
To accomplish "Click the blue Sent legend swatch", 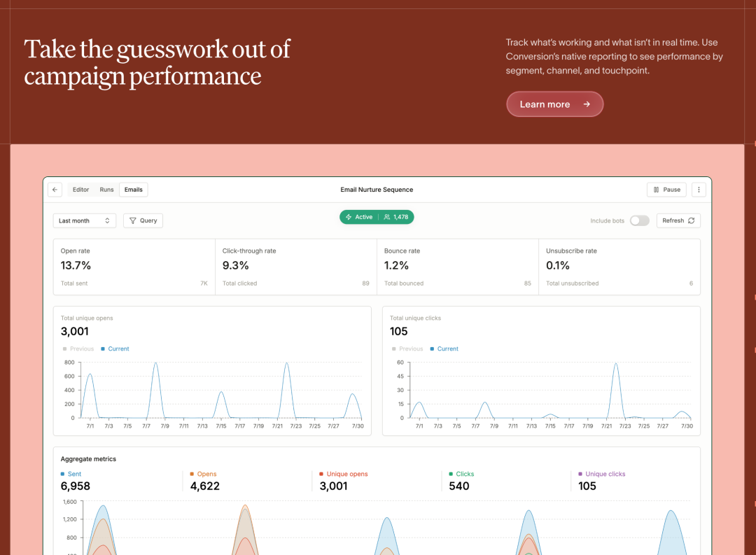I will (63, 474).
